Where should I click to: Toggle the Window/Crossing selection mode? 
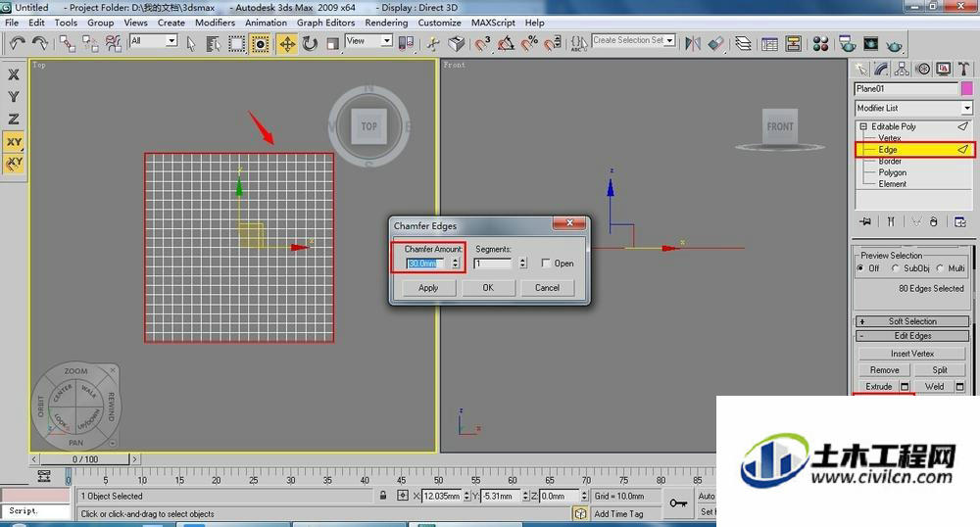260,44
